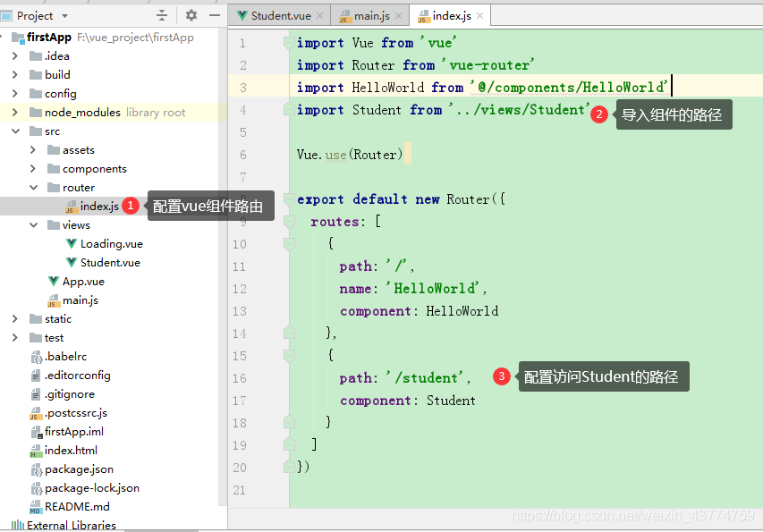Open App.vue in the project tree

click(83, 282)
